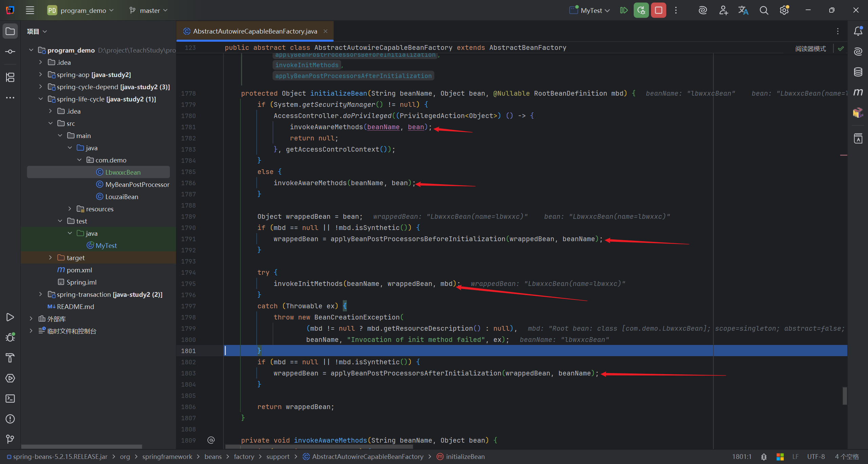The height and width of the screenshot is (464, 868).
Task: Toggle reader mode label in editor
Action: point(810,49)
